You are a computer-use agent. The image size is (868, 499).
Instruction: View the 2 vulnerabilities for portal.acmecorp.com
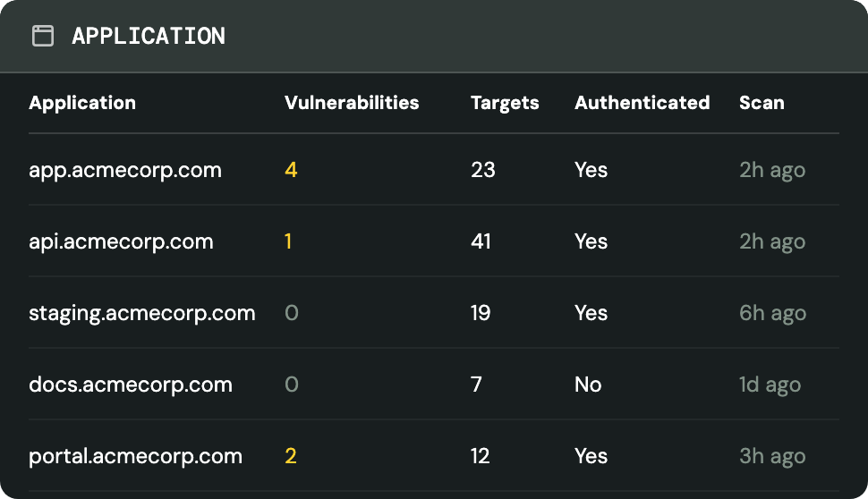click(x=291, y=456)
